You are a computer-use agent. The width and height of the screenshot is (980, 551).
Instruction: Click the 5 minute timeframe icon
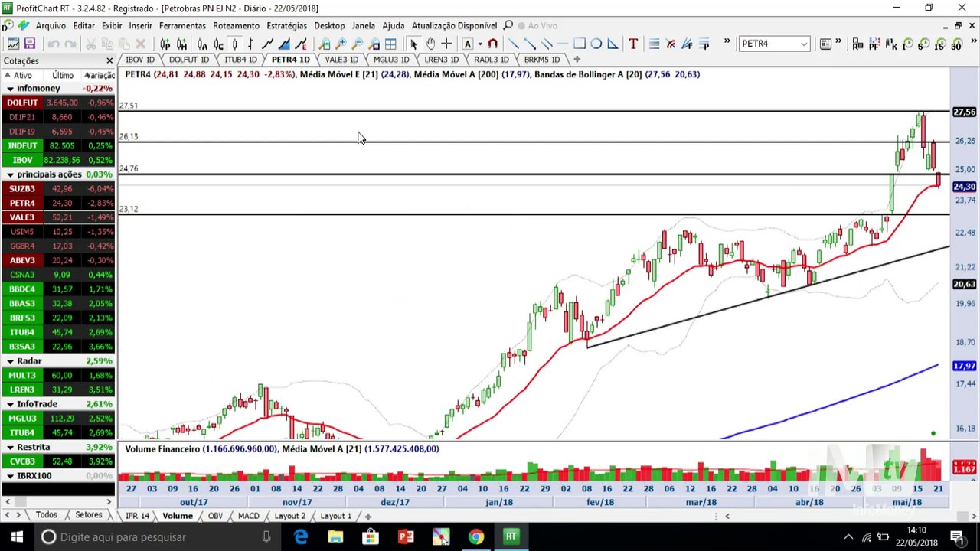(924, 44)
